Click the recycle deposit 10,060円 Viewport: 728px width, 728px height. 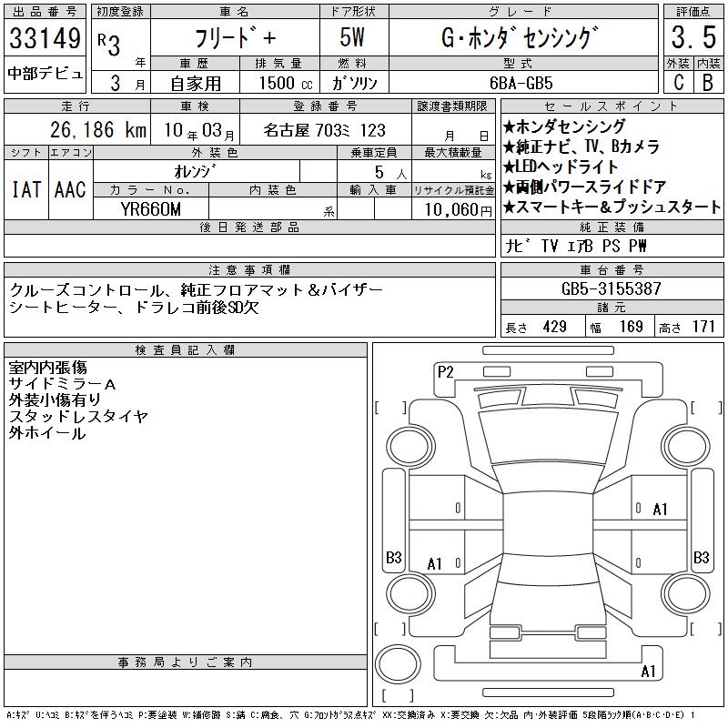(453, 208)
